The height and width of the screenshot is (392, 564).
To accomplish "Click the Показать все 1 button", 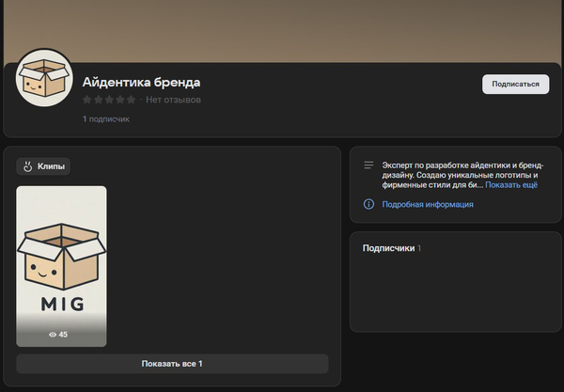I will (x=172, y=364).
